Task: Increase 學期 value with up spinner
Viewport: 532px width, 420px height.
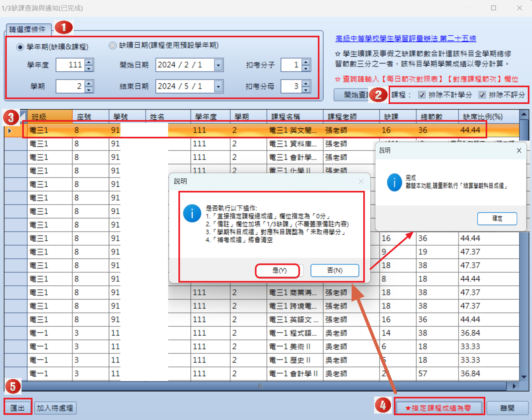Action: coord(89,83)
